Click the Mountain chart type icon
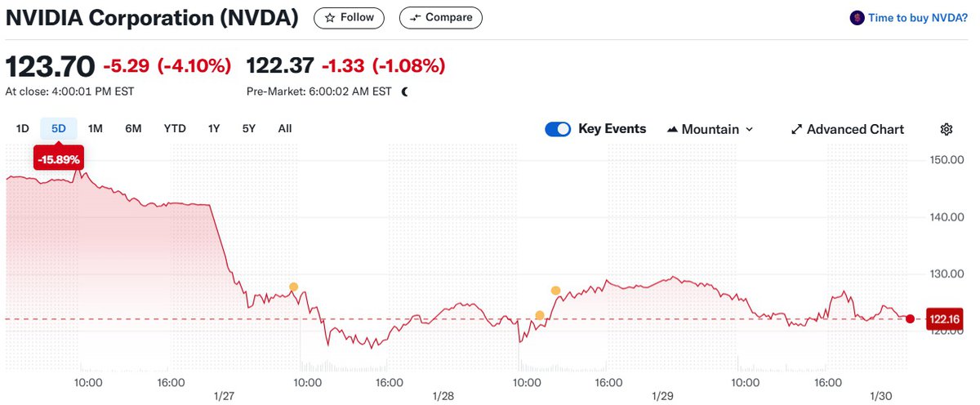The height and width of the screenshot is (405, 980). click(673, 129)
